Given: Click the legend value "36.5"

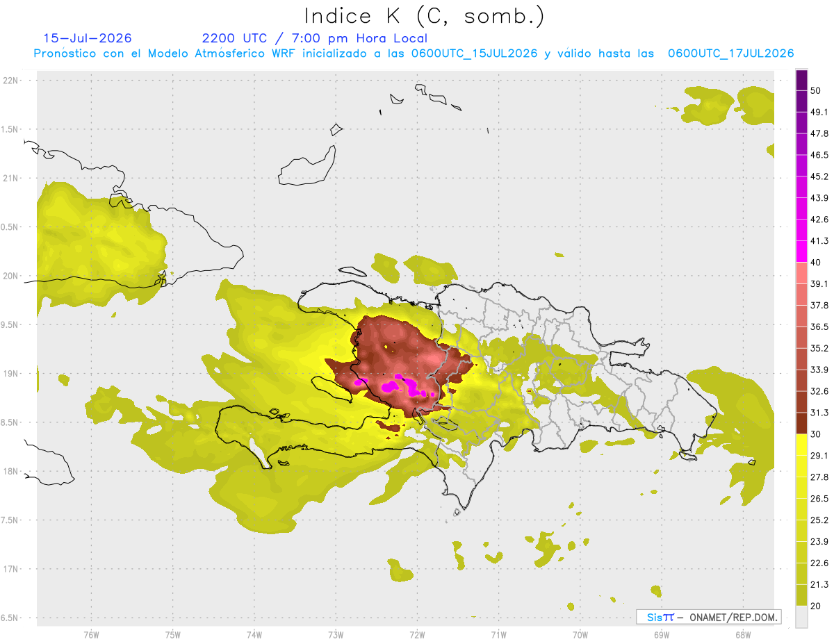Looking at the screenshot, I should pyautogui.click(x=819, y=327).
